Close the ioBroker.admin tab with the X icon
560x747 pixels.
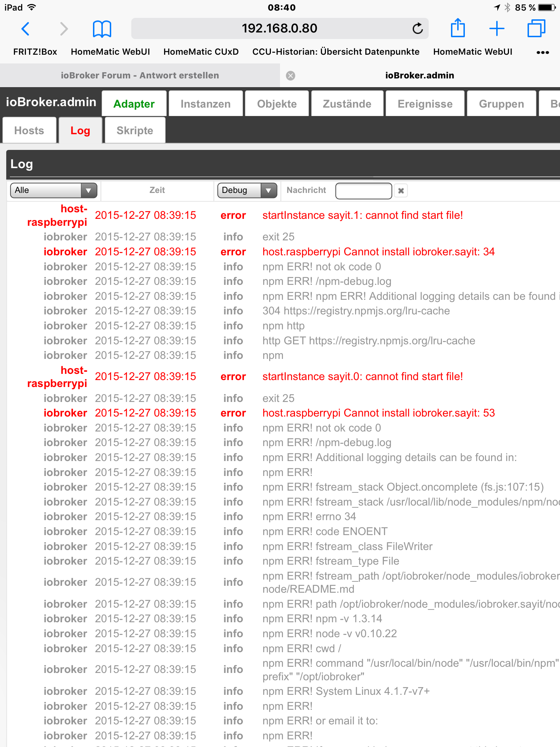click(x=291, y=76)
